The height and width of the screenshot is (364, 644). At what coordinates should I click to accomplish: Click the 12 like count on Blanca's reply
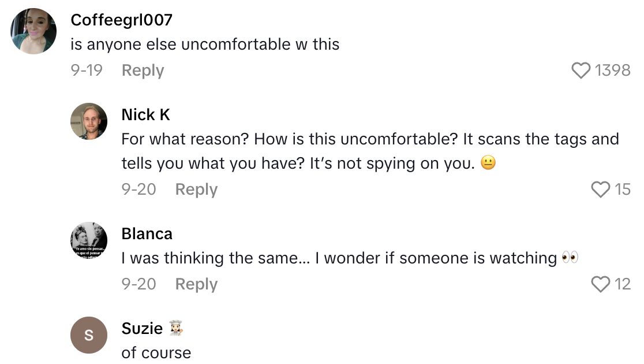(x=623, y=284)
